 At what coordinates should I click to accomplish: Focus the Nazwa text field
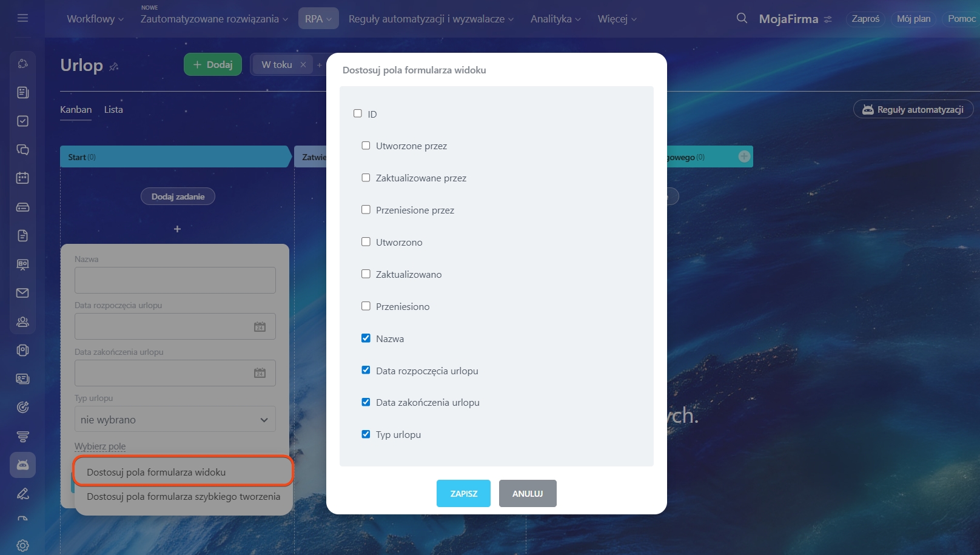pos(175,280)
